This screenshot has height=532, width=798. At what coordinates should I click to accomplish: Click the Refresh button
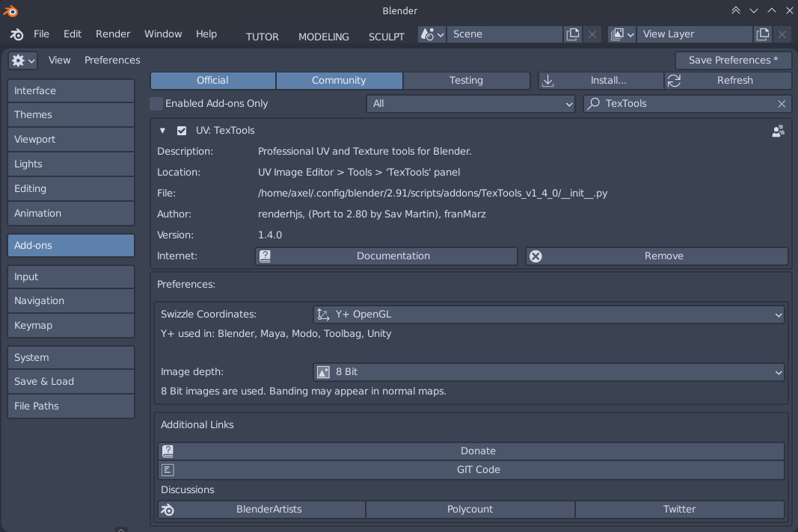click(728, 81)
